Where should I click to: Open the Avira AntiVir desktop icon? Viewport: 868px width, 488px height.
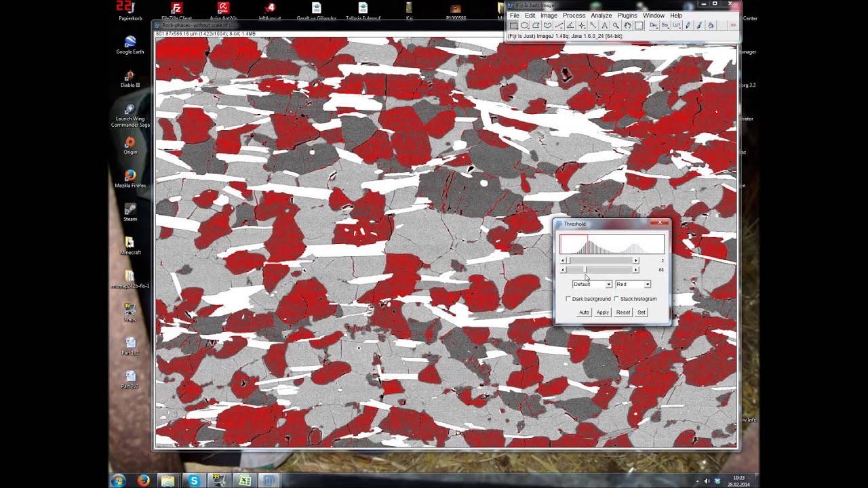(x=223, y=12)
